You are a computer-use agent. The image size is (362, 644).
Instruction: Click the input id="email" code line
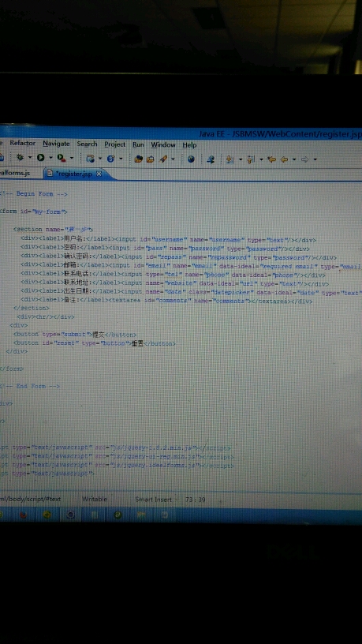coord(192,267)
